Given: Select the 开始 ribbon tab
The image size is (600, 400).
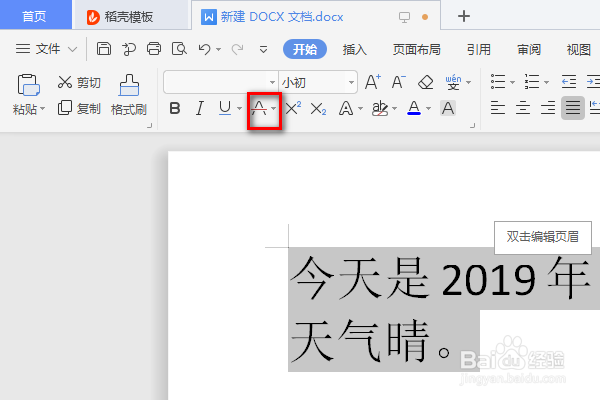Looking at the screenshot, I should 305,49.
